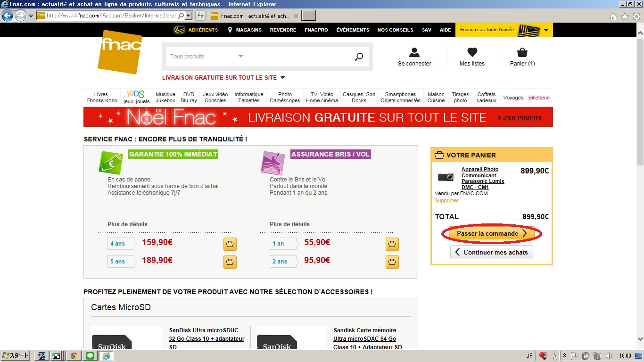Close the Fnac.com browser tab
This screenshot has height=362, width=644.
296,16
